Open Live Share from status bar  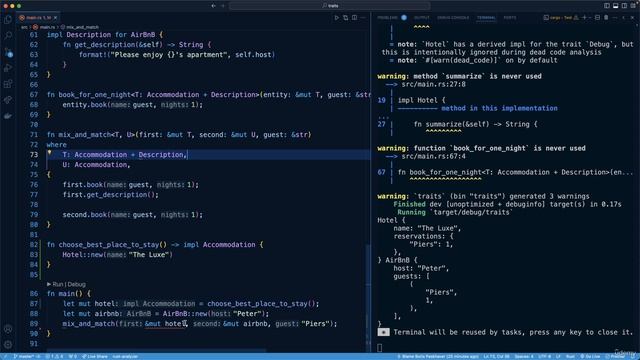pyautogui.click(x=95, y=356)
